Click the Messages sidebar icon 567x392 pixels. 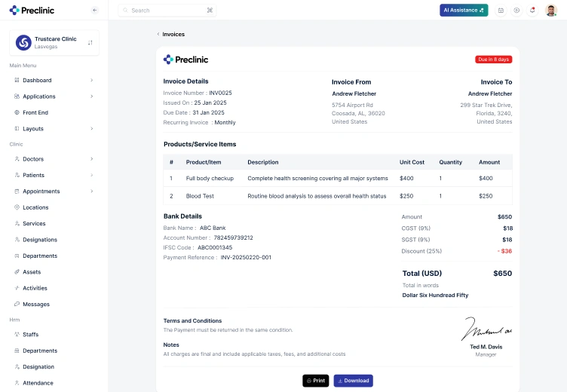[x=17, y=304]
